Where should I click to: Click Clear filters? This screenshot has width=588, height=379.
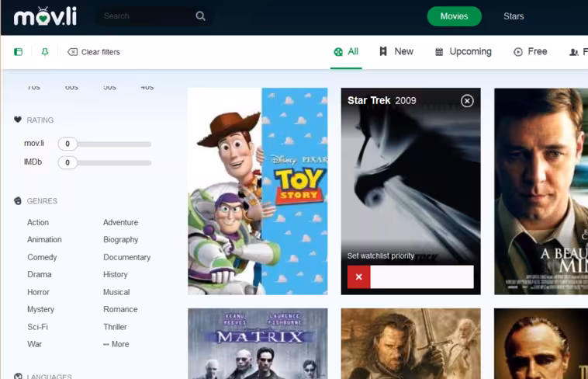94,52
